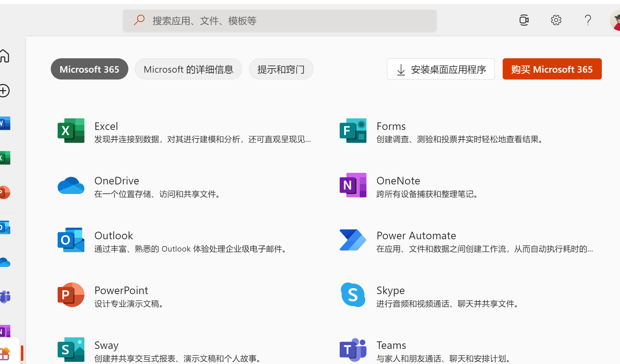Open PowerPoint from the left sidebar
620x364 pixels.
(x=5, y=193)
